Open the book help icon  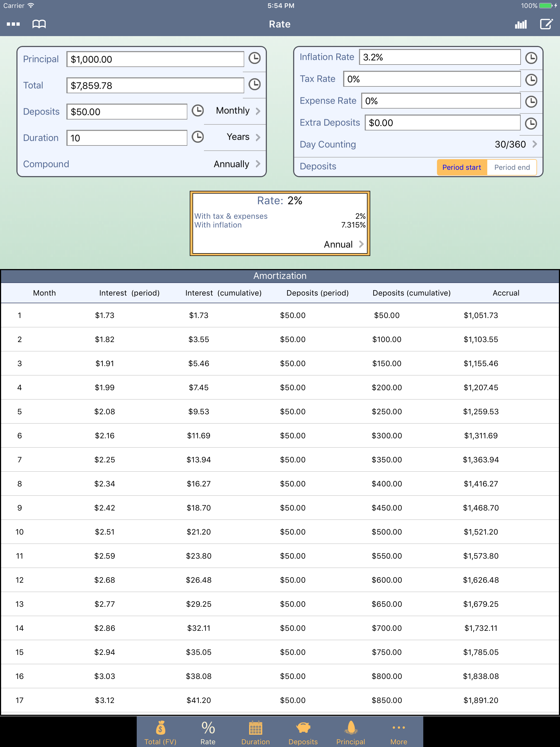[39, 24]
